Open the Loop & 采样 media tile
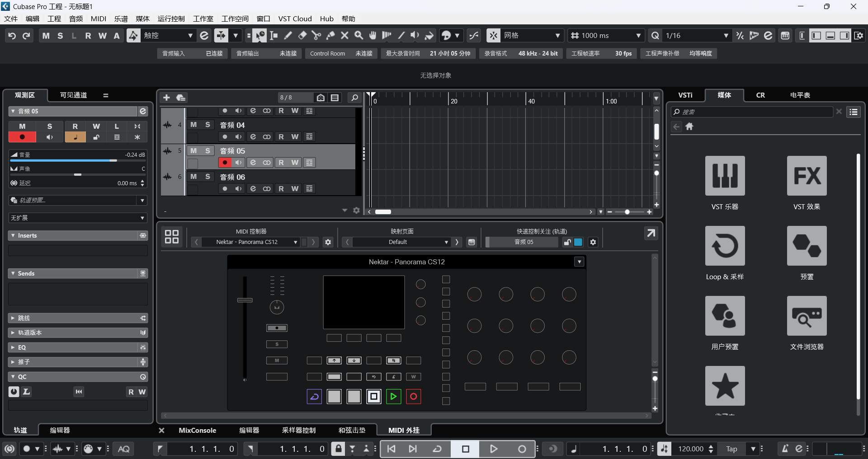The image size is (868, 459). click(725, 246)
